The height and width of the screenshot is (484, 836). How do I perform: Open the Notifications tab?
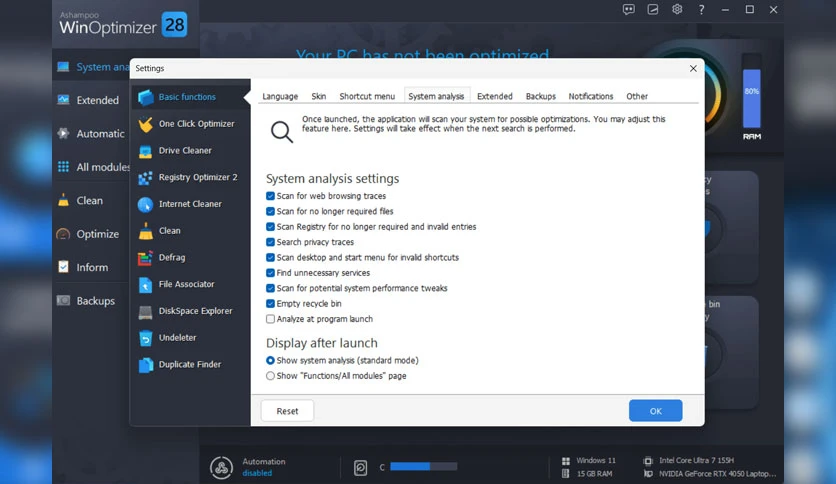[x=591, y=96]
